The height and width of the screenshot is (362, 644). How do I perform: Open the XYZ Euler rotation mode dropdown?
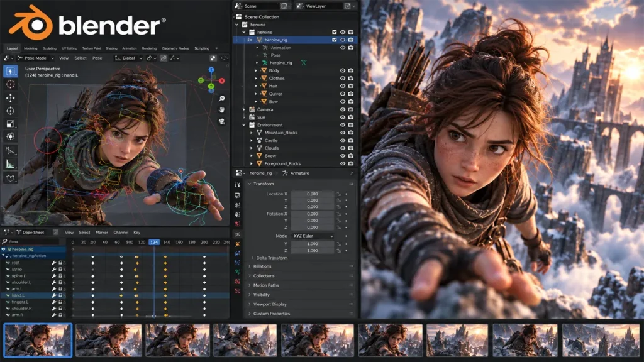313,236
